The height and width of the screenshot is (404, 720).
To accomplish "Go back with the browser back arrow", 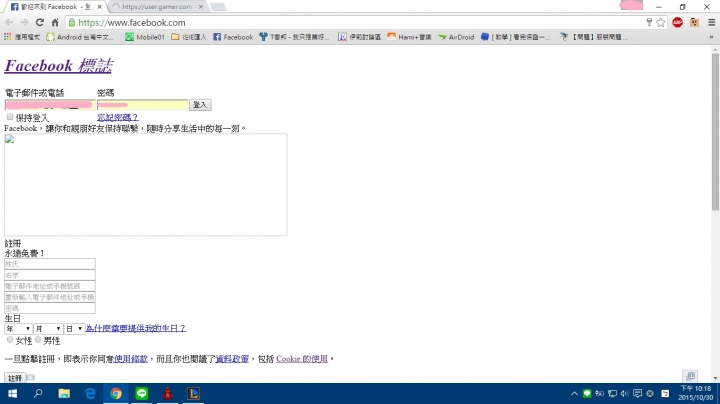I will pyautogui.click(x=9, y=22).
